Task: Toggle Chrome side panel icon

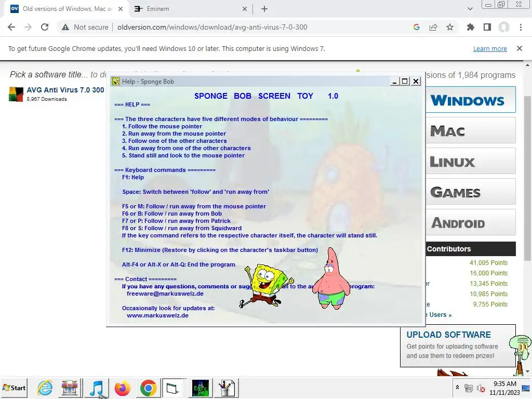Action: 487,27
